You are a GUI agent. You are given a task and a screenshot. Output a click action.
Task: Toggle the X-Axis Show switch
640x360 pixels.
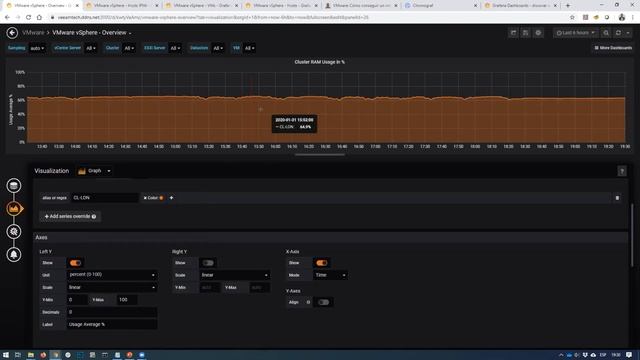click(x=321, y=263)
